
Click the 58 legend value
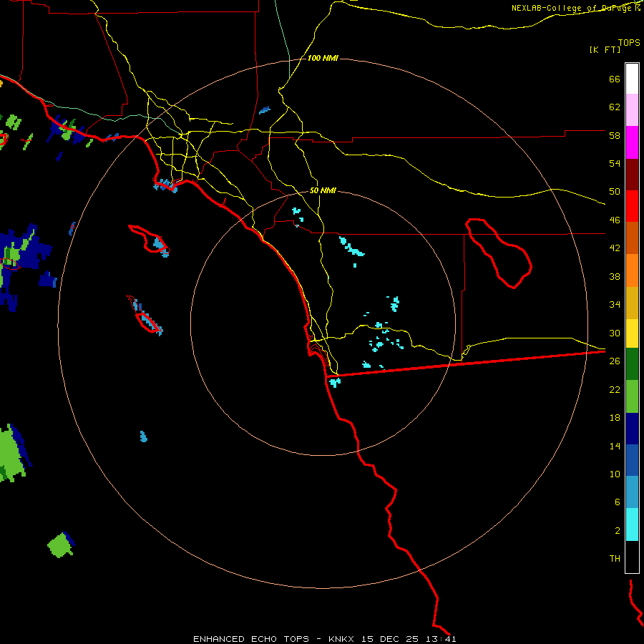(615, 135)
